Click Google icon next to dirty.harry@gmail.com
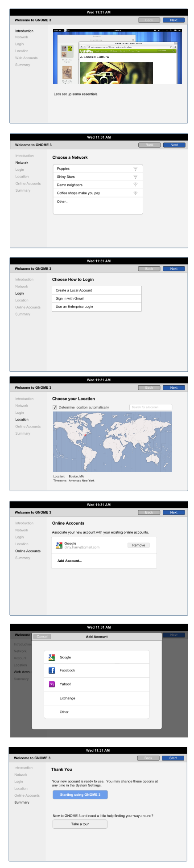Screen dimensions: 194x868 [x=59, y=545]
